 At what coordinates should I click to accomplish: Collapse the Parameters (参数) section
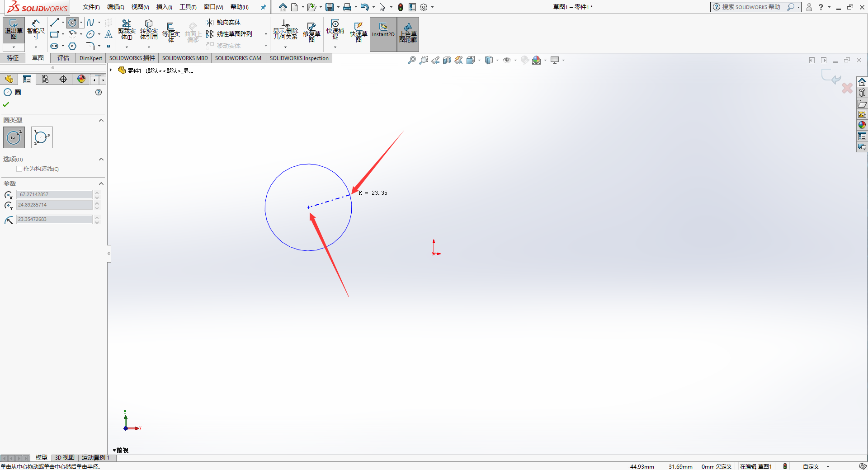(x=101, y=183)
